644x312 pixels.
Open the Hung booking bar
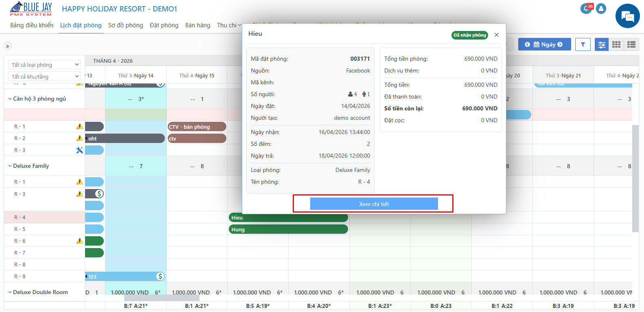click(288, 229)
